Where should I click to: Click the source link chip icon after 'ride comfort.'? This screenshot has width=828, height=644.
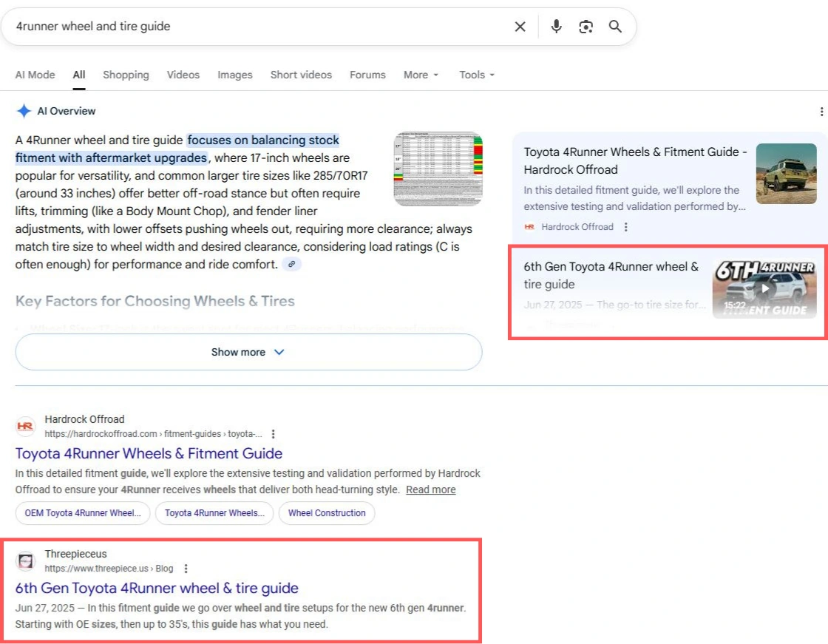click(291, 264)
